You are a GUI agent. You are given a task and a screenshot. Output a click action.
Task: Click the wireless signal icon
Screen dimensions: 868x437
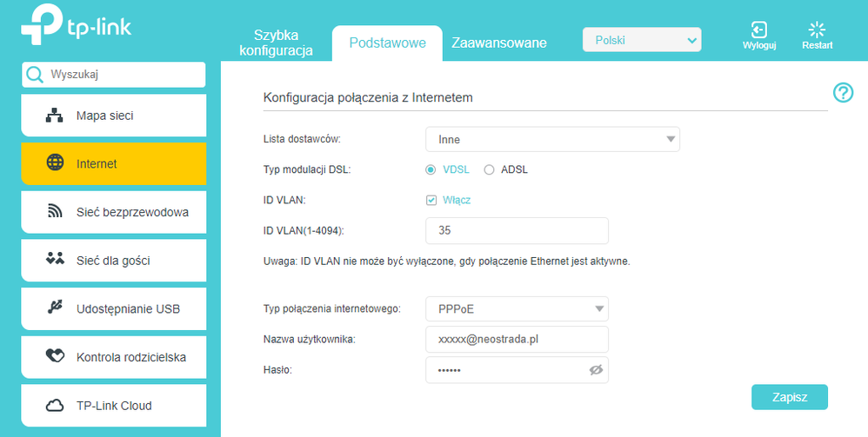(55, 211)
